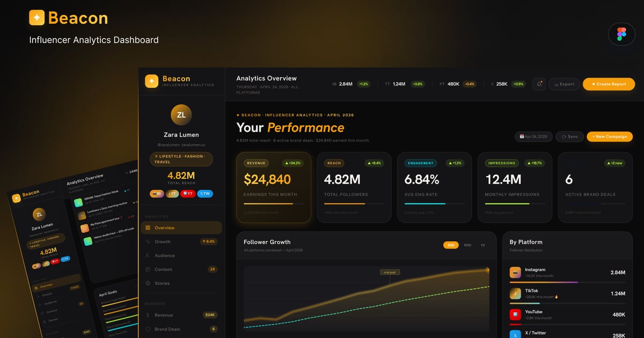Click the $24,840 revenue value
Screen dimensions: 644x338
(x=267, y=179)
